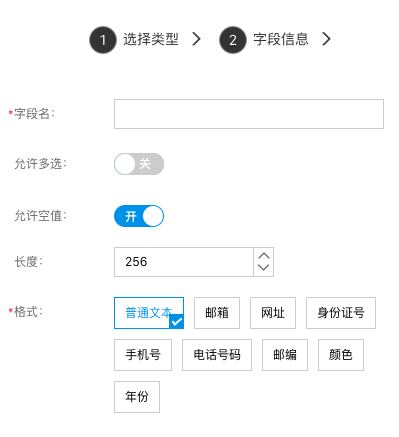Select the 颜色 format option
Image resolution: width=399 pixels, height=437 pixels.
point(341,355)
